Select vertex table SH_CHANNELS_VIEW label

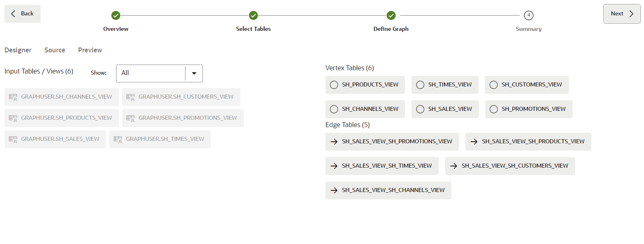coord(370,109)
